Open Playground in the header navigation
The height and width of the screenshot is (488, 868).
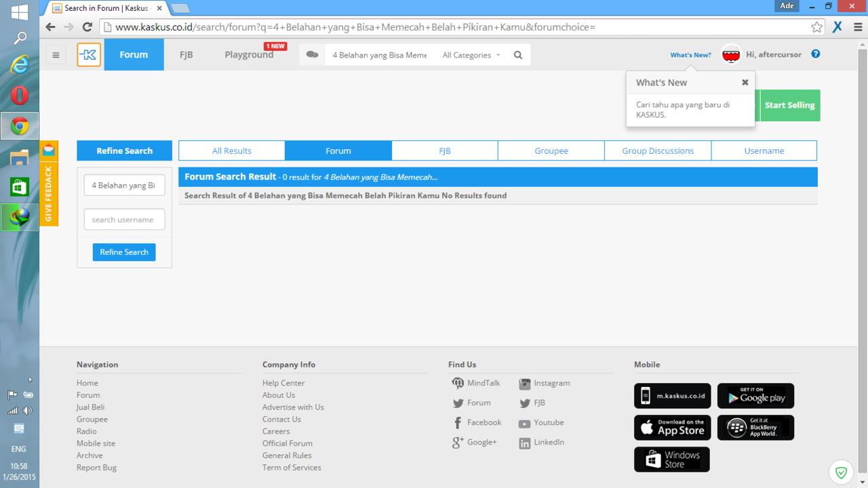(x=249, y=55)
